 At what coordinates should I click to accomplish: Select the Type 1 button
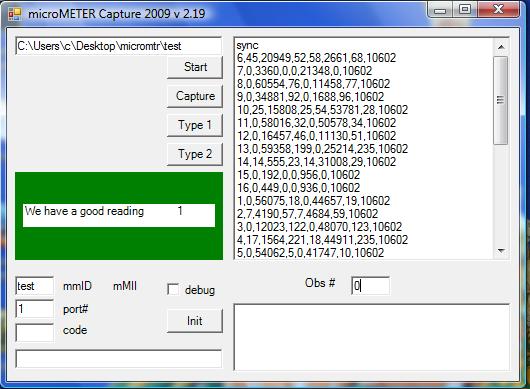[x=195, y=125]
